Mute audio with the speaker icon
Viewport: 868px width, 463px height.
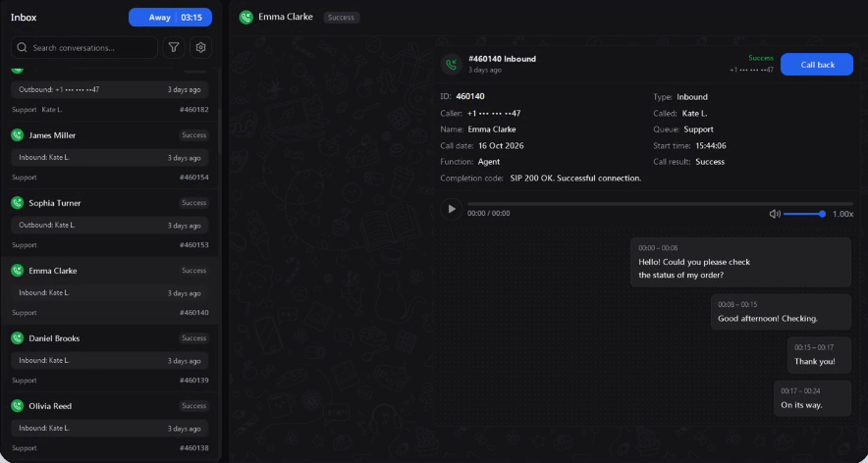coord(775,214)
